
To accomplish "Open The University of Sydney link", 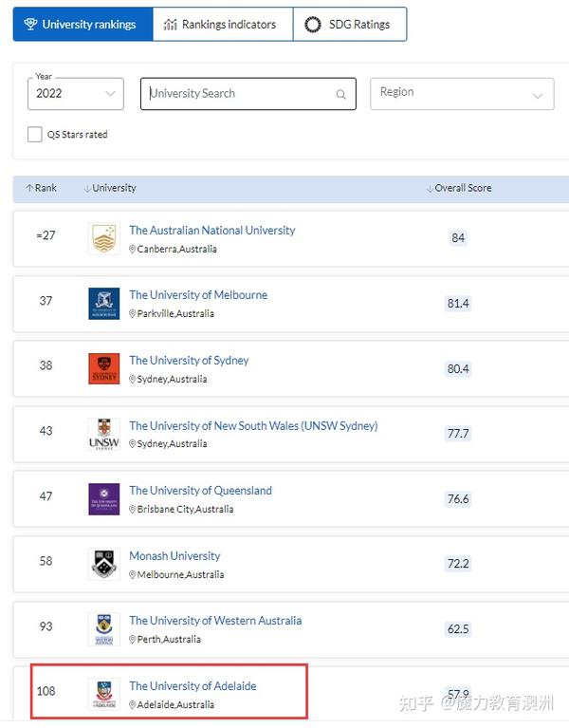I will pos(190,361).
